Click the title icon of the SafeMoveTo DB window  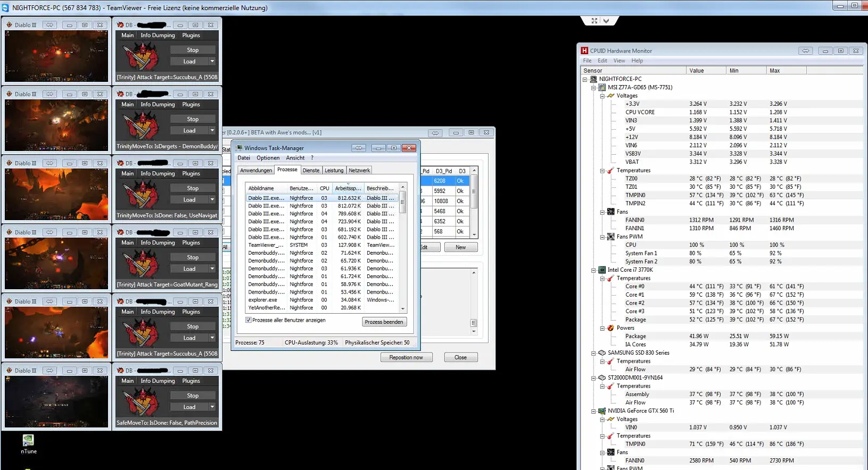pyautogui.click(x=121, y=371)
